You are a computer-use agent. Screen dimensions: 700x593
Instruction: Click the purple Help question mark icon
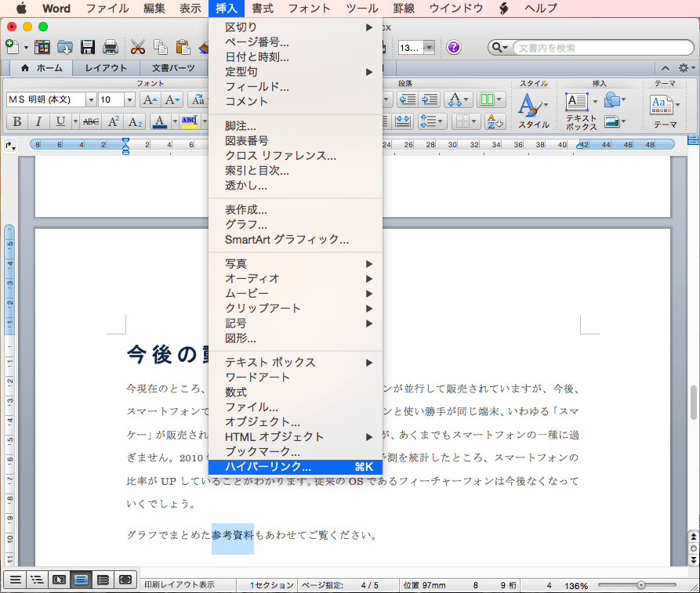(x=454, y=47)
